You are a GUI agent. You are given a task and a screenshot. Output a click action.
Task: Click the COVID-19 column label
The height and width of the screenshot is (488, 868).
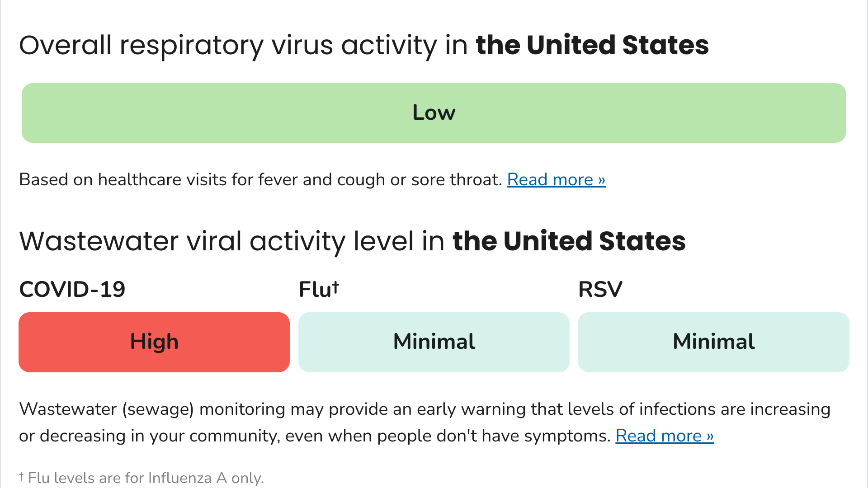click(72, 290)
